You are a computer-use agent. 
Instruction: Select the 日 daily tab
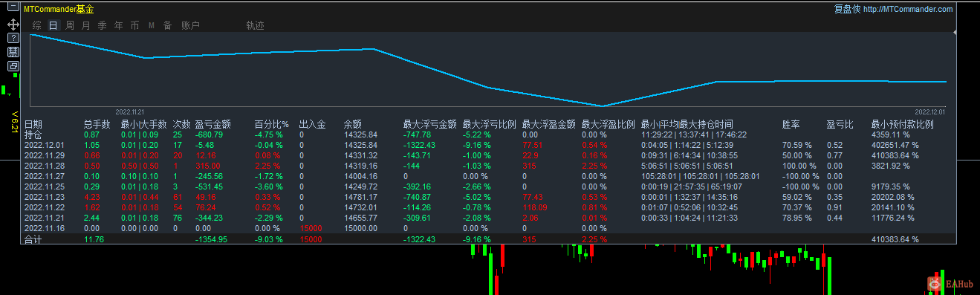53,25
